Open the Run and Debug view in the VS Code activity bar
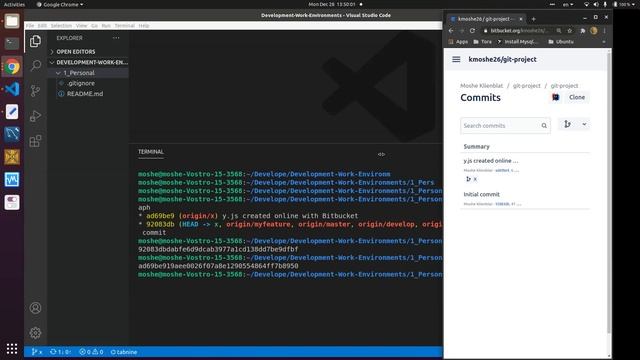 click(36, 116)
